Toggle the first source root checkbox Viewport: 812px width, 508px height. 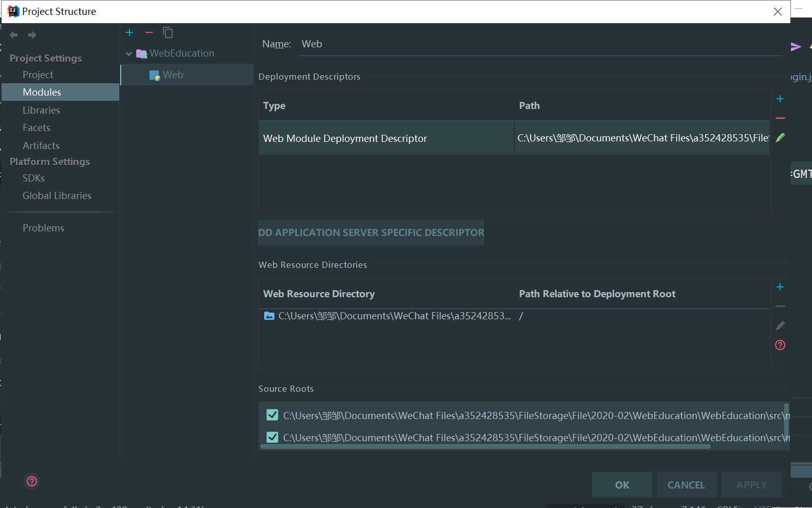click(x=272, y=415)
